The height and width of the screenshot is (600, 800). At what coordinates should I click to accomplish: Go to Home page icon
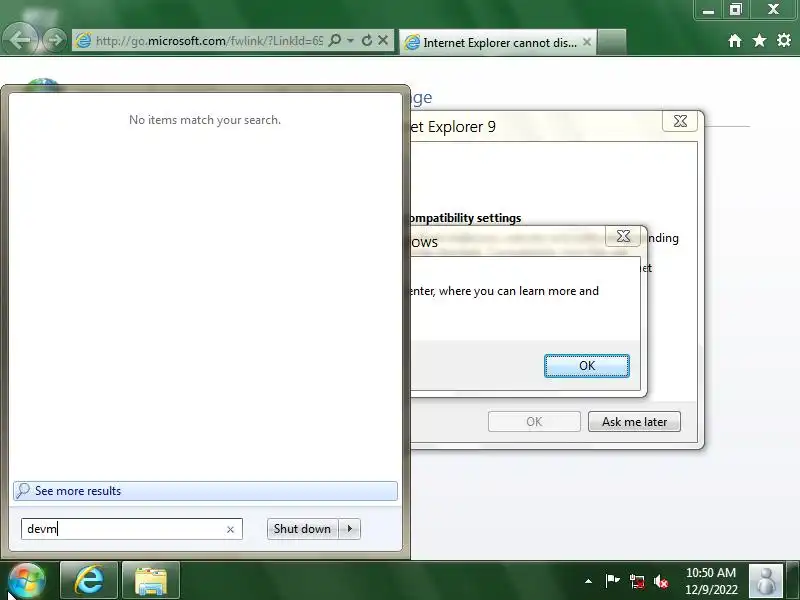735,40
